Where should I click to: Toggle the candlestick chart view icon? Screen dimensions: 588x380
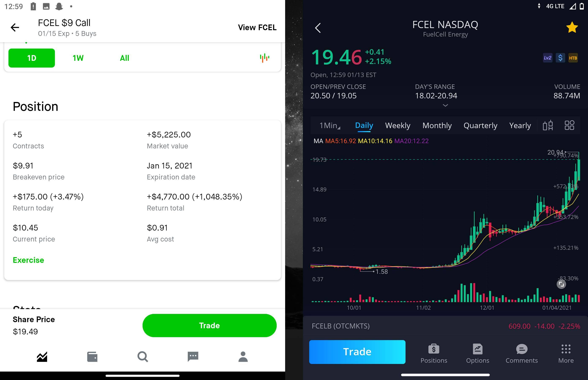[x=264, y=58]
